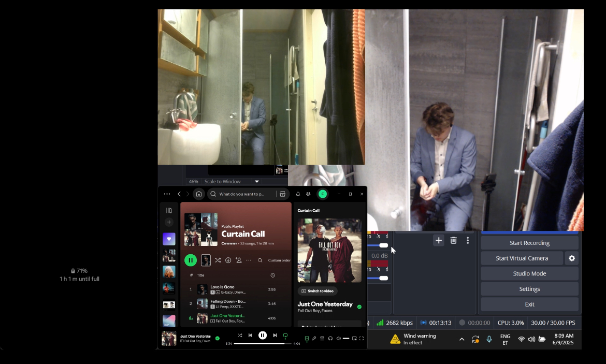Toggle playlist shuffle icon in header row
The image size is (606, 364).
(x=218, y=260)
